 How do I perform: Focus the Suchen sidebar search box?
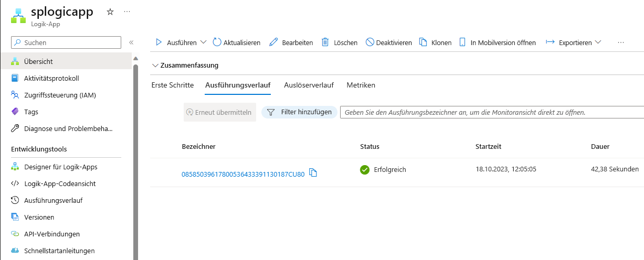pyautogui.click(x=66, y=42)
